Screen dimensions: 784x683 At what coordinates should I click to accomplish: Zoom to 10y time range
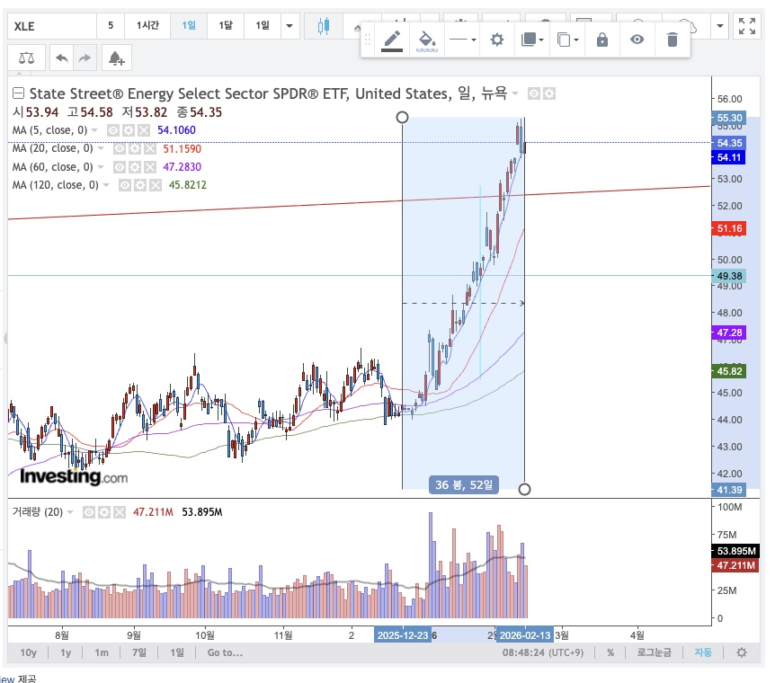(29, 652)
